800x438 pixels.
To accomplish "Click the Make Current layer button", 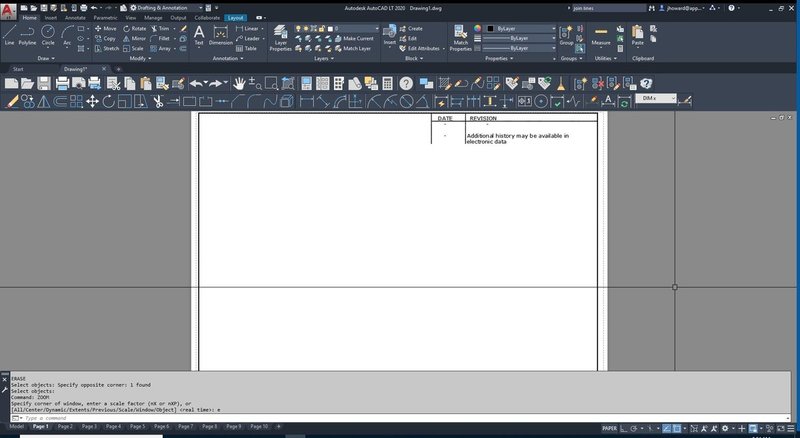I will click(356, 38).
